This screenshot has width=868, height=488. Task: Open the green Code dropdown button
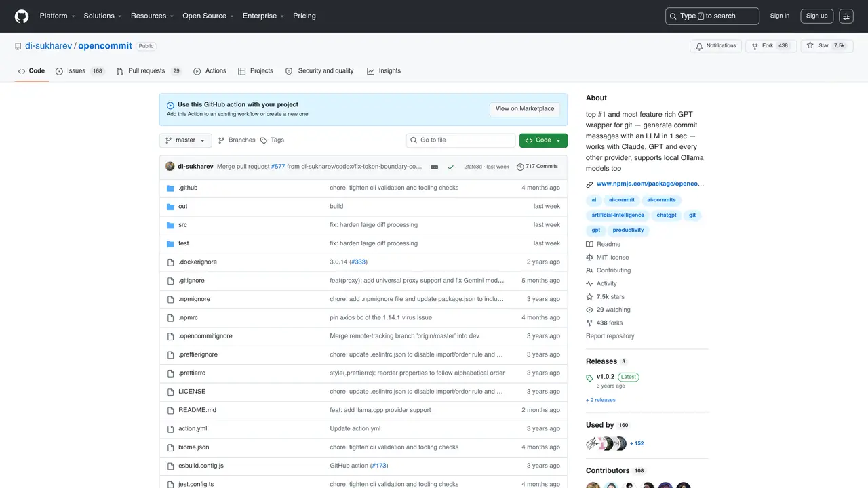(543, 140)
